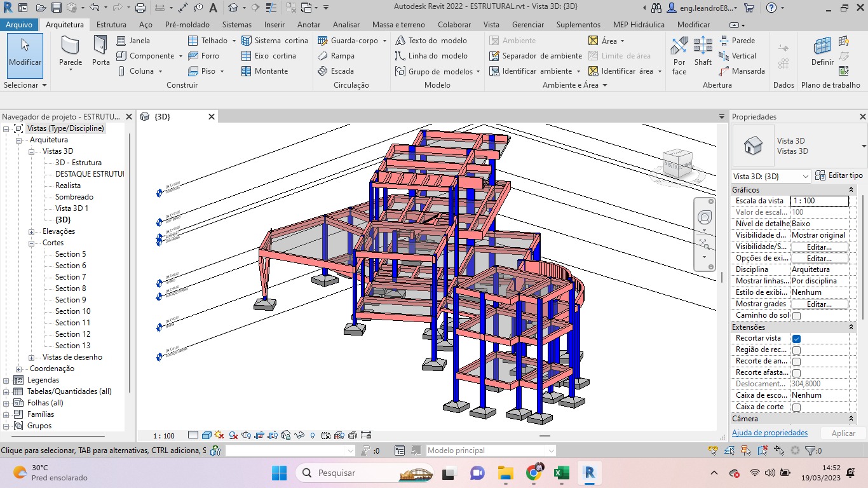
Task: Click the Escala da vista value field
Action: [x=819, y=201]
